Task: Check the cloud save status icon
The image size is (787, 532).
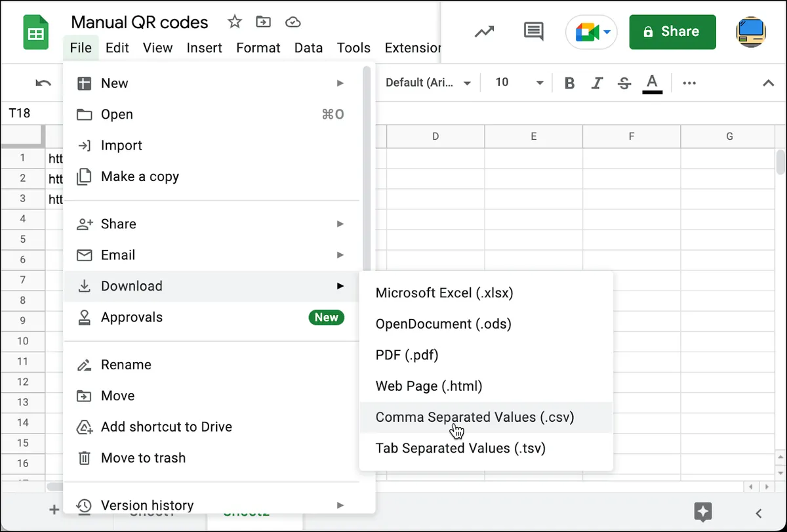Action: tap(293, 22)
